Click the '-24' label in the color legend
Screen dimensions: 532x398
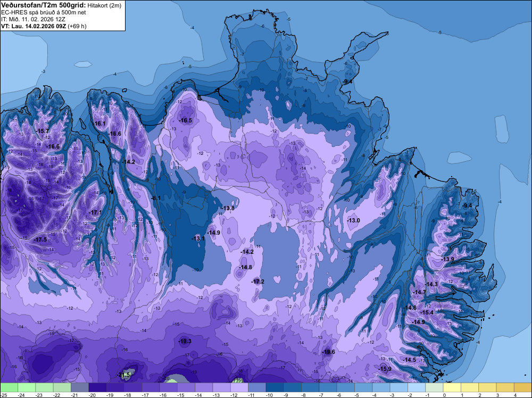[x=21, y=395]
